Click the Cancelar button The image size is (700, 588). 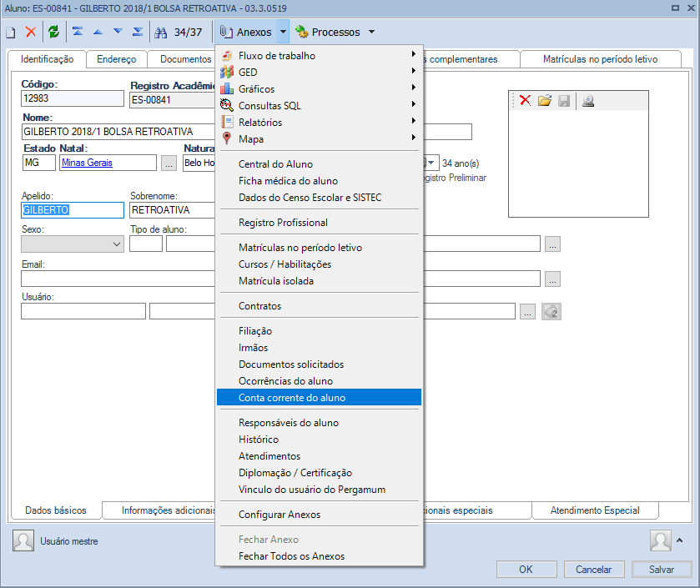[594, 570]
